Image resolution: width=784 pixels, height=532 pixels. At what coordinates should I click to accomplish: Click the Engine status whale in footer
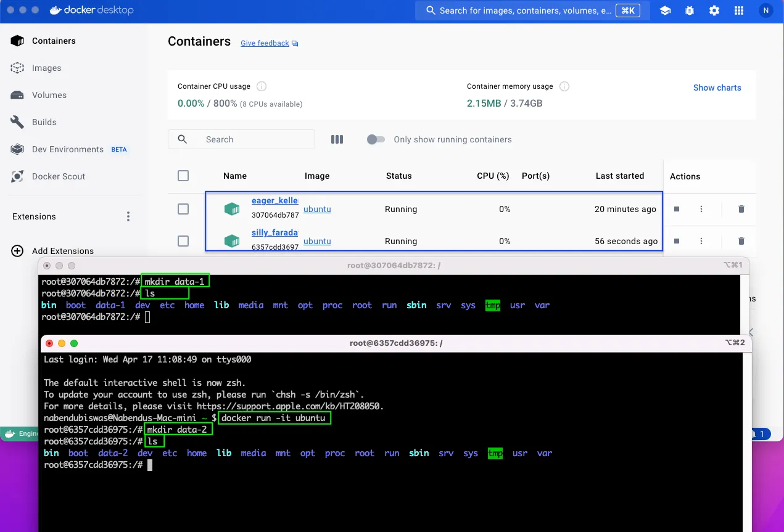10,434
